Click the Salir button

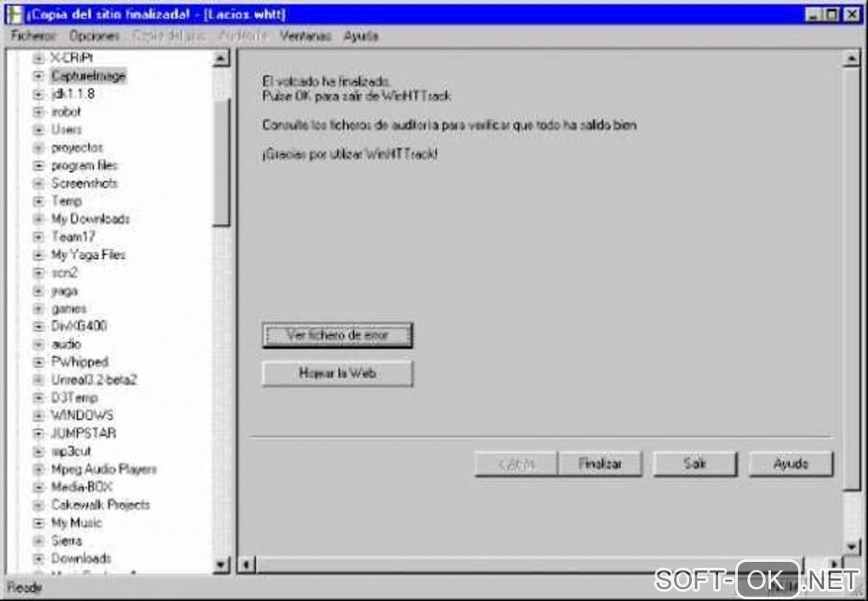(694, 464)
